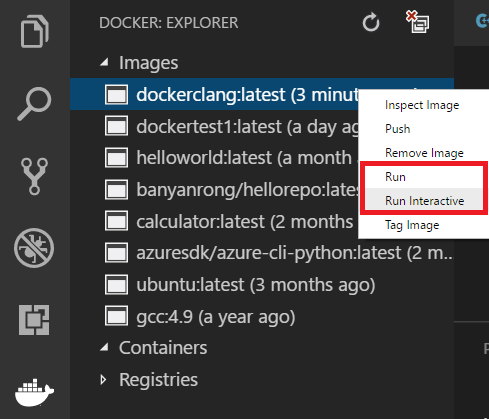The height and width of the screenshot is (419, 489).
Task: Open the Extensions view icon
Action: click(x=34, y=320)
